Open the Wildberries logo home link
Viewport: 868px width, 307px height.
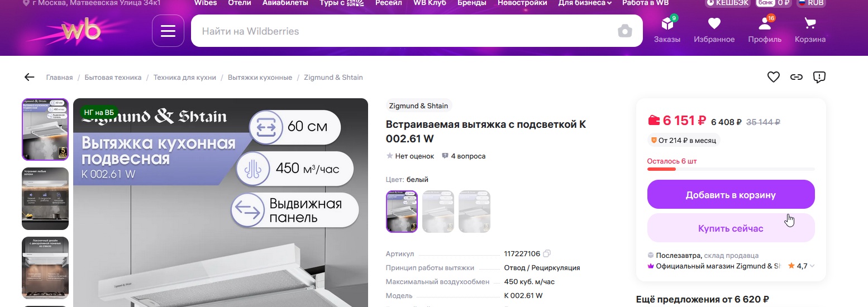pyautogui.click(x=81, y=31)
